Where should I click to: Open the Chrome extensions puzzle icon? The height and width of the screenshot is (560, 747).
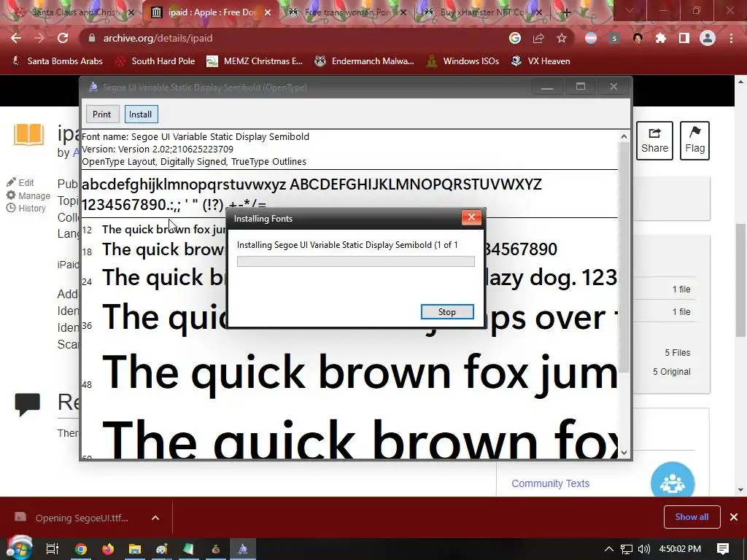pos(661,38)
